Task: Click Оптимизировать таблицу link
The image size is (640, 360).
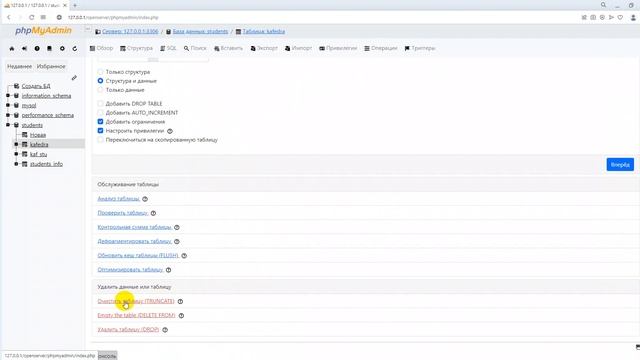Action: click(x=130, y=270)
